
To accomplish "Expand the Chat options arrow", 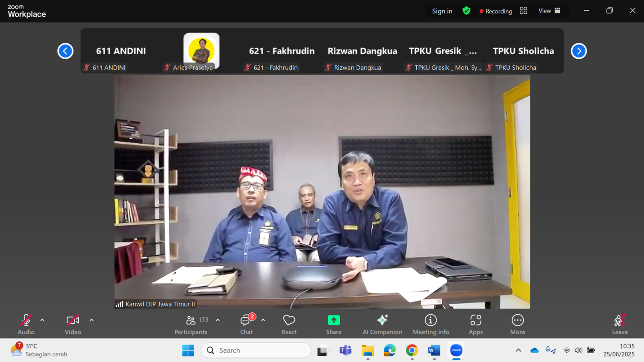I will click(x=263, y=320).
